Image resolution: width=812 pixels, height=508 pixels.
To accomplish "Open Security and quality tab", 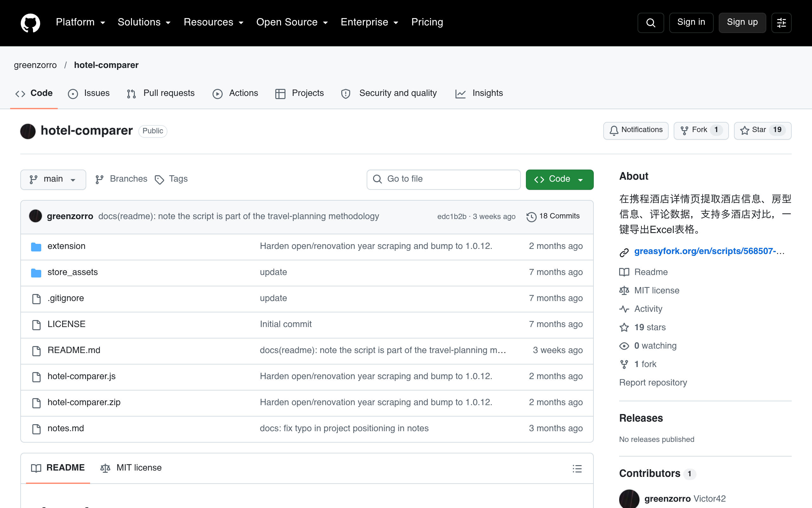I will pos(389,93).
